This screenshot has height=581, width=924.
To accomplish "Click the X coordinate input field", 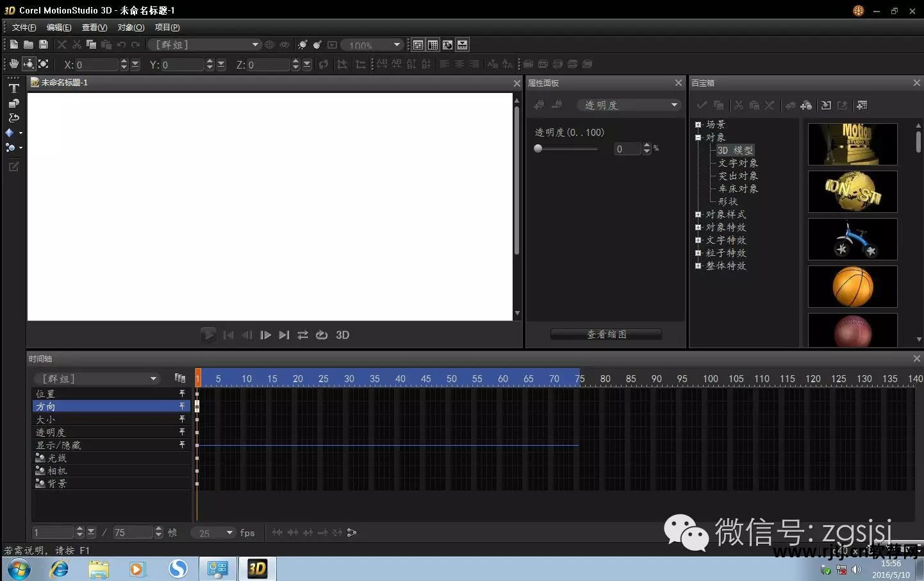I will (97, 65).
